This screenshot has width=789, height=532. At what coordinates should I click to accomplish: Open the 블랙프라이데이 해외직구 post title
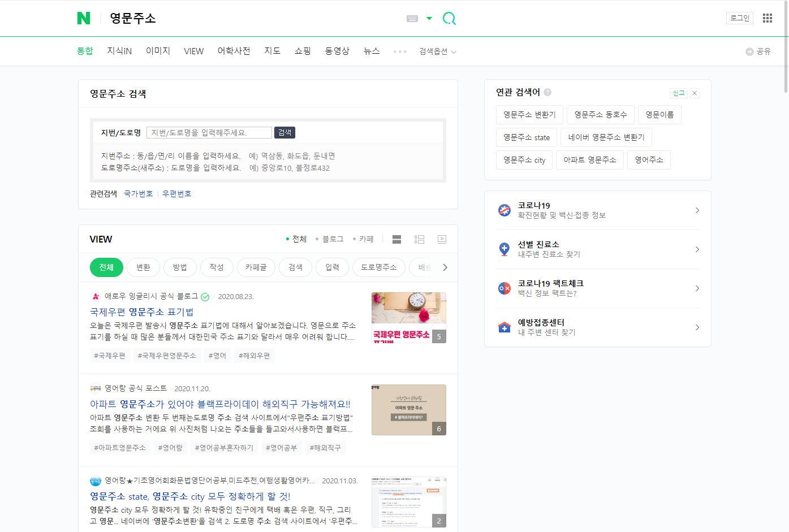(220, 404)
